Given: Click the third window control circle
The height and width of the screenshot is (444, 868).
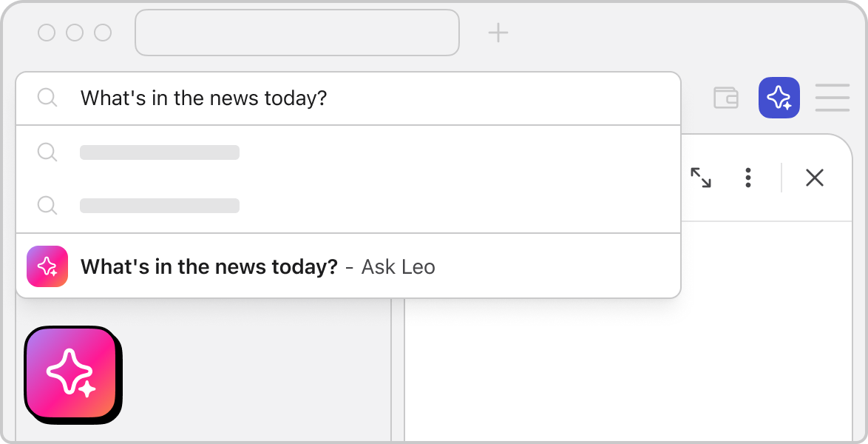Looking at the screenshot, I should pos(103,33).
